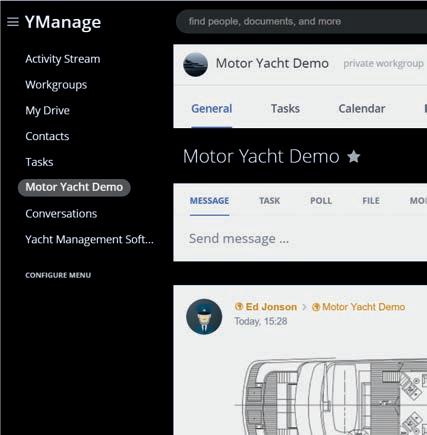Select the General tab
The height and width of the screenshot is (435, 427).
pos(212,108)
